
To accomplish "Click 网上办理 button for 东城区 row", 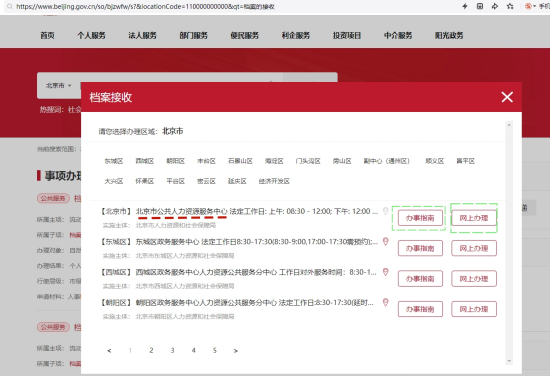I will coord(474,248).
